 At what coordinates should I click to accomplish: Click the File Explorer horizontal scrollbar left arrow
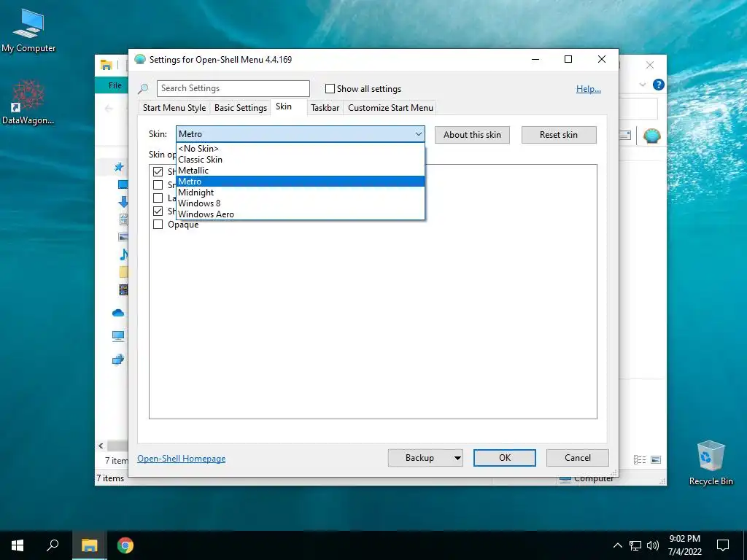101,446
